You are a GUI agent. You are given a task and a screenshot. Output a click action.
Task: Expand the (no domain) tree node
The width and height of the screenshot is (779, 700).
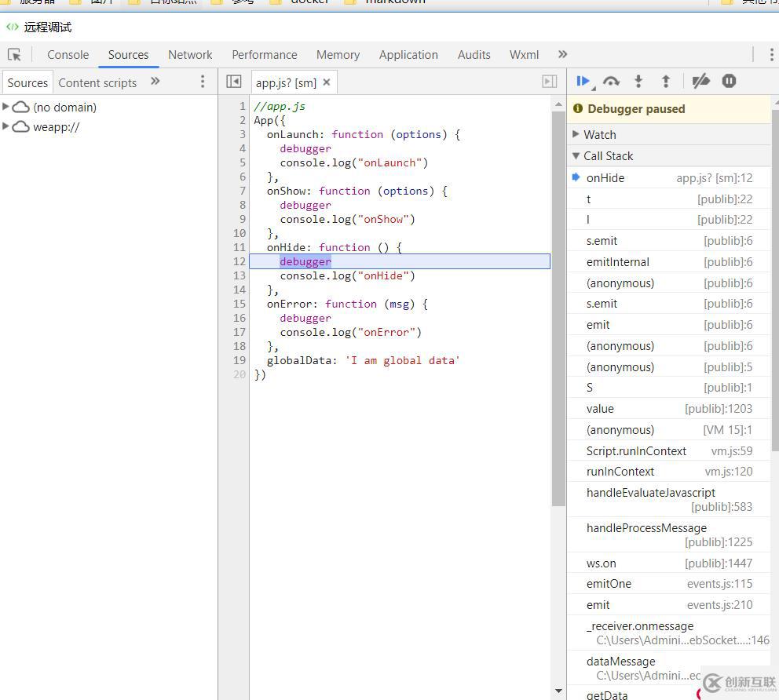click(6, 107)
